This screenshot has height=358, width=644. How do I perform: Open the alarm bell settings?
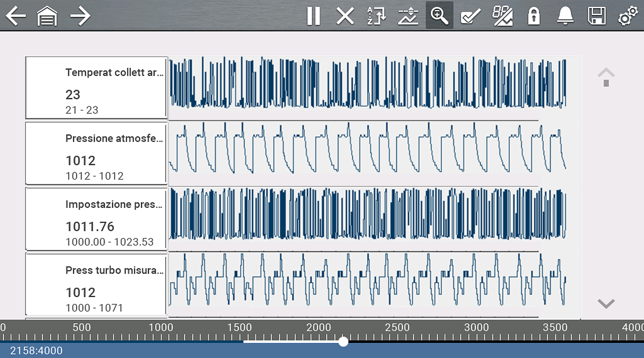click(565, 16)
